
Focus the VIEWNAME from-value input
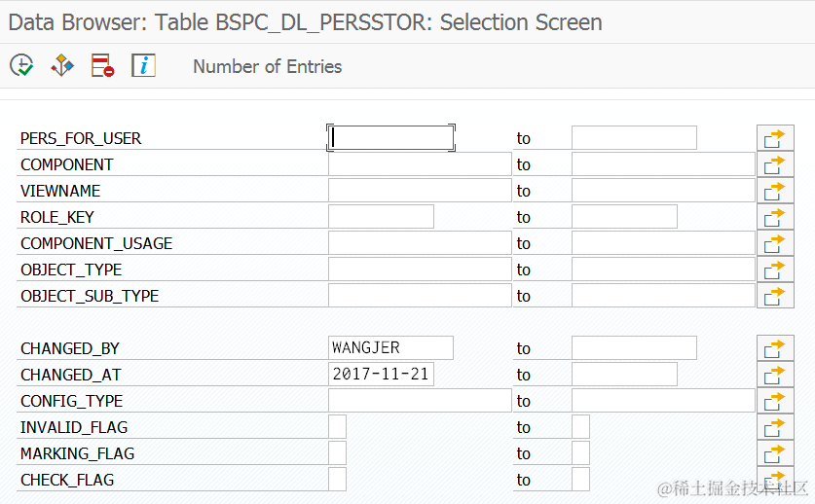tap(420, 191)
